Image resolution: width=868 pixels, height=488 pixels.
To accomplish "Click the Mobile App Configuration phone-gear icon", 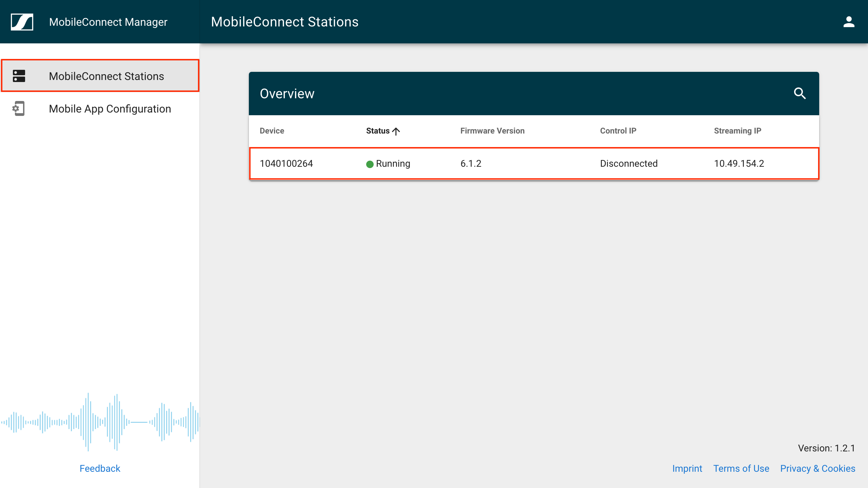I will [x=19, y=108].
